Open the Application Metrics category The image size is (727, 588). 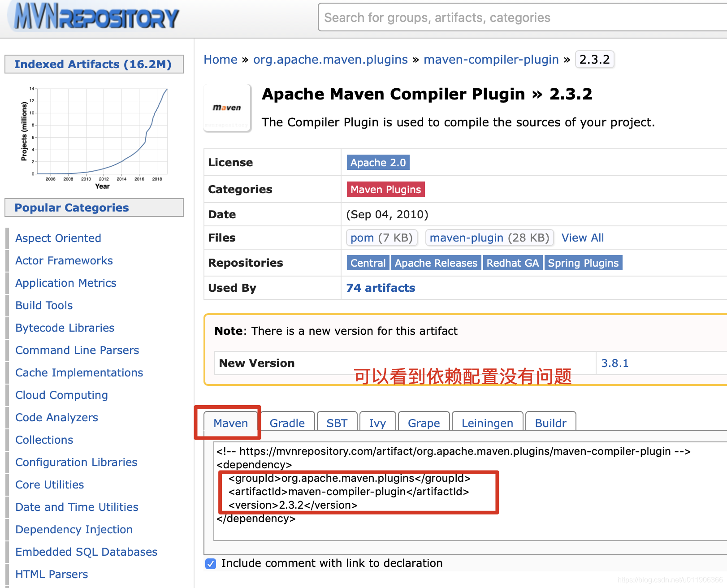tap(66, 283)
